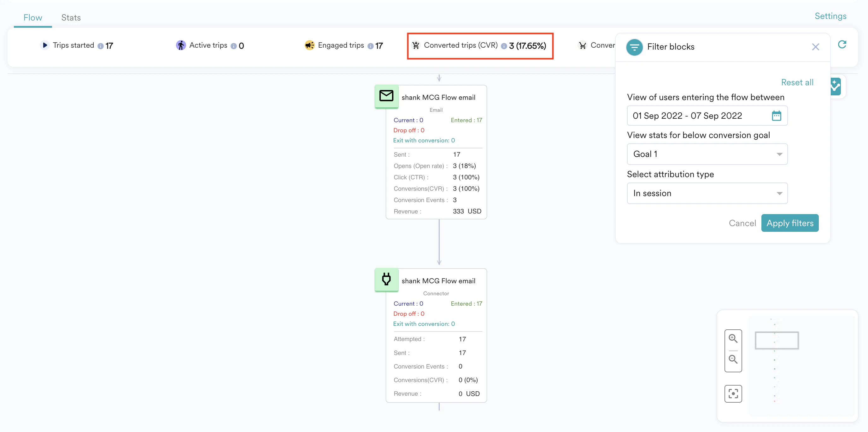
Task: Click the refresh icon at top right
Action: [x=842, y=45]
